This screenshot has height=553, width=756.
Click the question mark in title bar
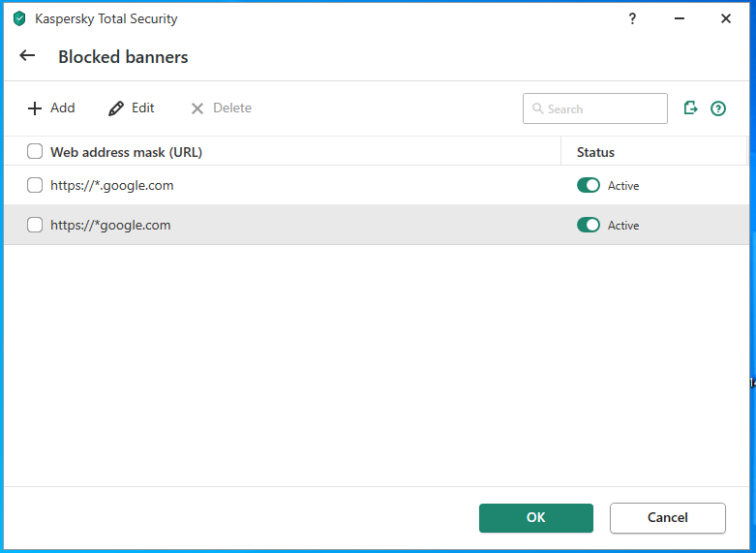pyautogui.click(x=632, y=18)
